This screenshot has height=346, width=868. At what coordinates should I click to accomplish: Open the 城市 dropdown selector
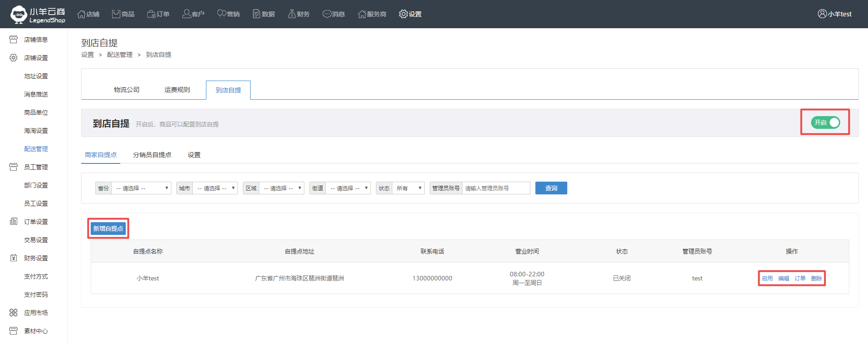tap(215, 188)
